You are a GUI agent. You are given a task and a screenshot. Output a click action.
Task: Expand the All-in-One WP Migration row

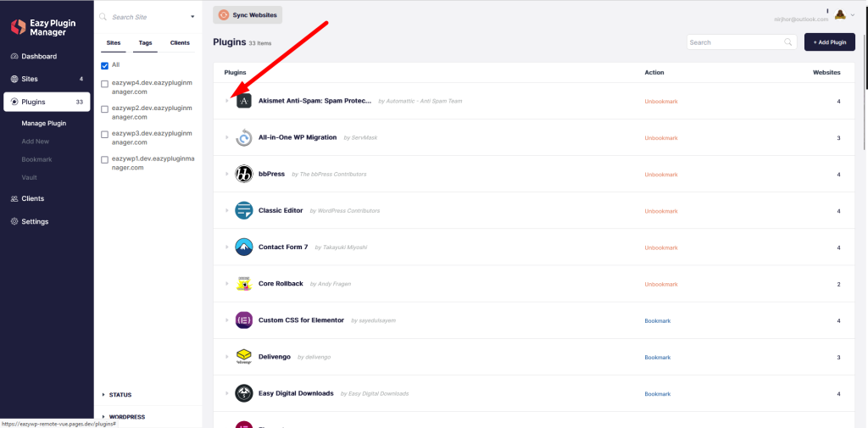227,137
